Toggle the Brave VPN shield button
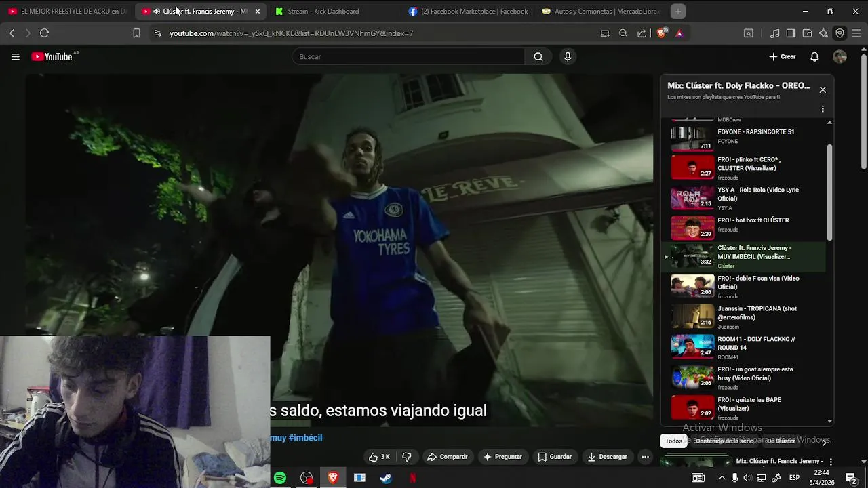Image resolution: width=868 pixels, height=488 pixels. (840, 33)
